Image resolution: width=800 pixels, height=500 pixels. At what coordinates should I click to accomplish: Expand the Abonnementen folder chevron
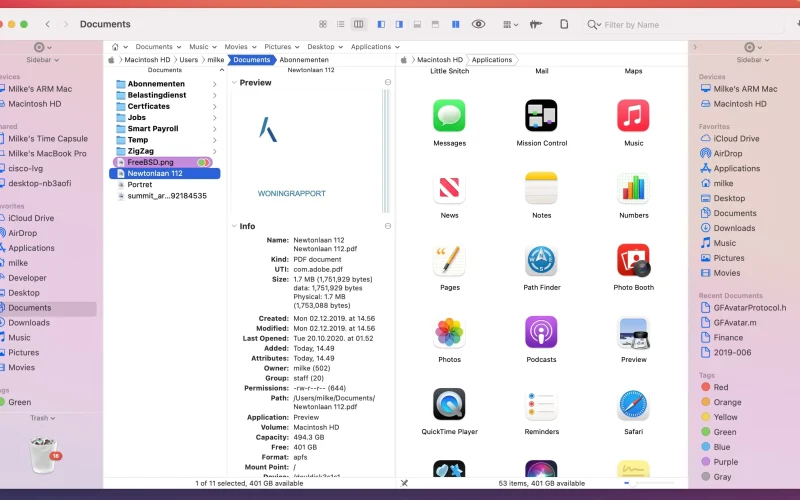coord(215,84)
